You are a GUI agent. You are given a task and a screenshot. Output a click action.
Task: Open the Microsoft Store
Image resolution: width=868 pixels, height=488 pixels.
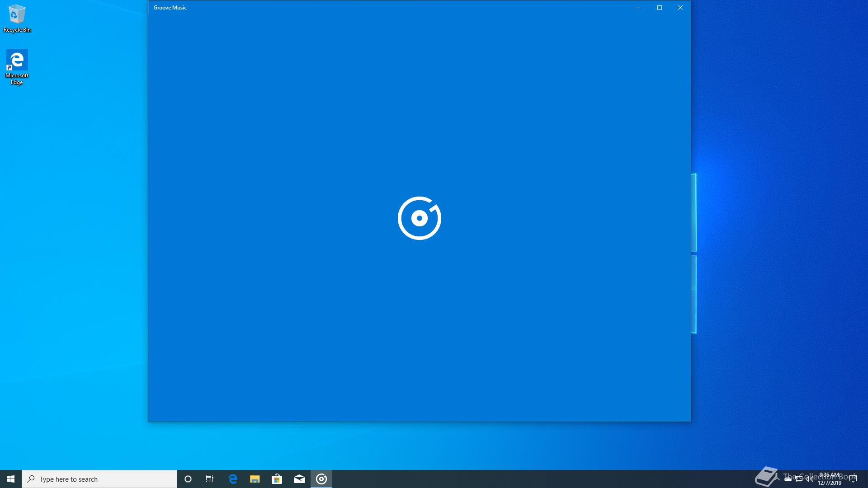[277, 479]
